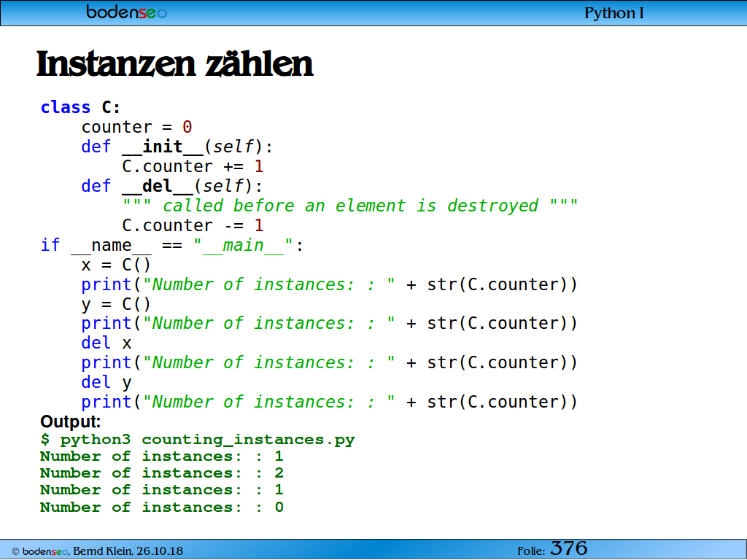Click the 'C.counter -= 1' line
This screenshot has width=747, height=560.
(x=193, y=225)
